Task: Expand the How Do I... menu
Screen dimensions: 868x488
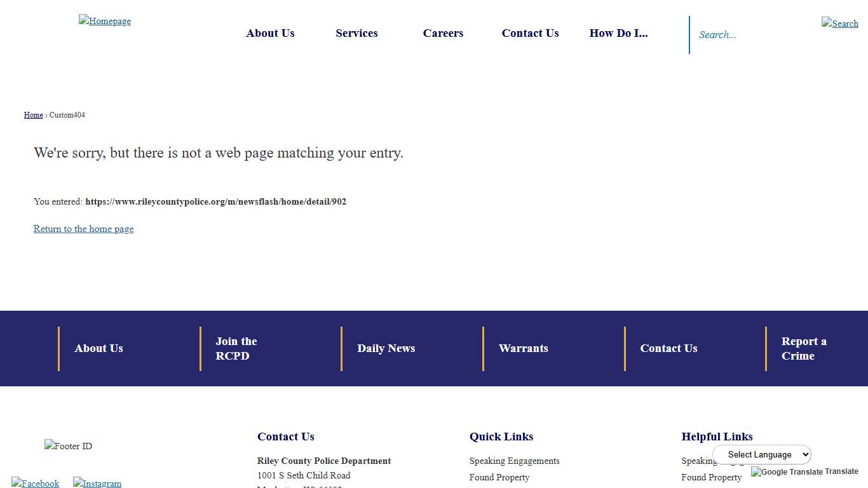Action: coord(618,33)
